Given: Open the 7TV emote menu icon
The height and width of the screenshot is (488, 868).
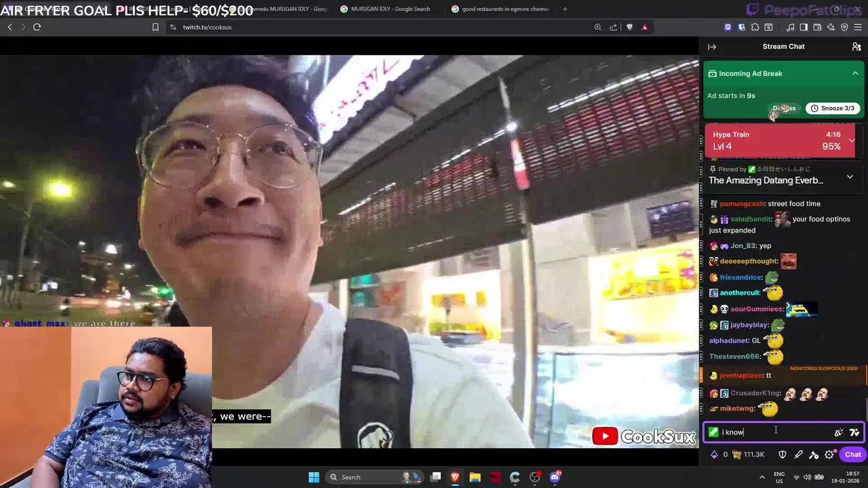Looking at the screenshot, I should click(854, 432).
